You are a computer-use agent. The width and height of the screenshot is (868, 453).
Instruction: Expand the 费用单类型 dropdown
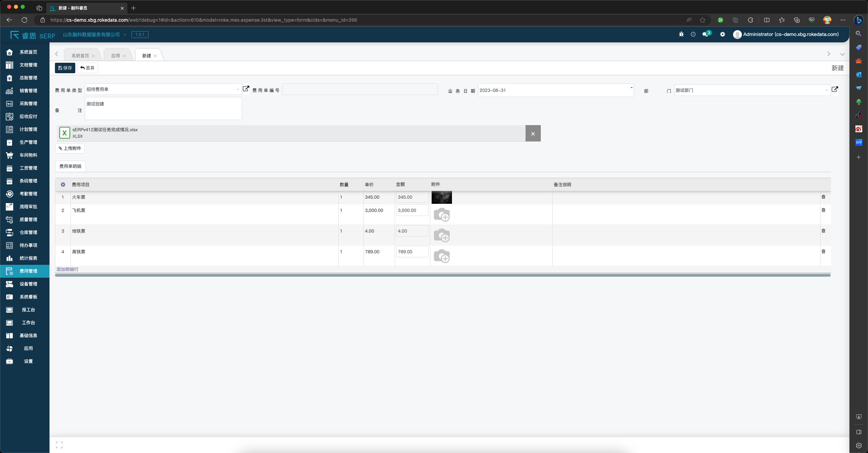pyautogui.click(x=238, y=90)
